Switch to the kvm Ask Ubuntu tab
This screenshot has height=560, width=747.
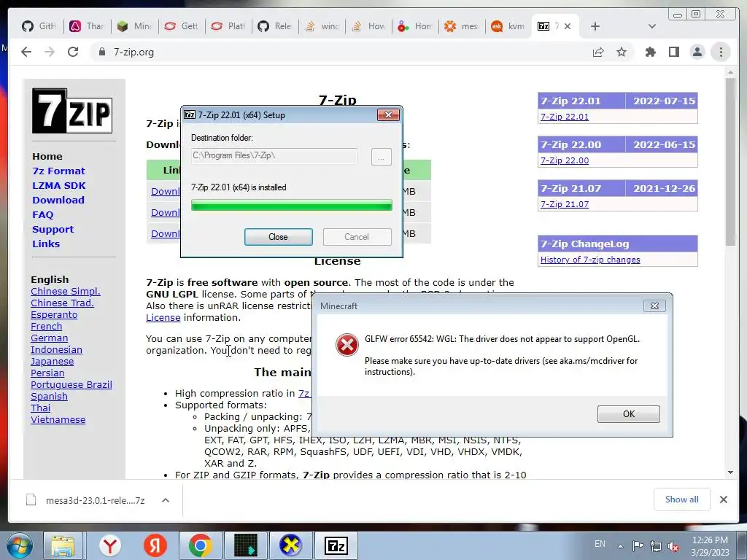click(508, 27)
